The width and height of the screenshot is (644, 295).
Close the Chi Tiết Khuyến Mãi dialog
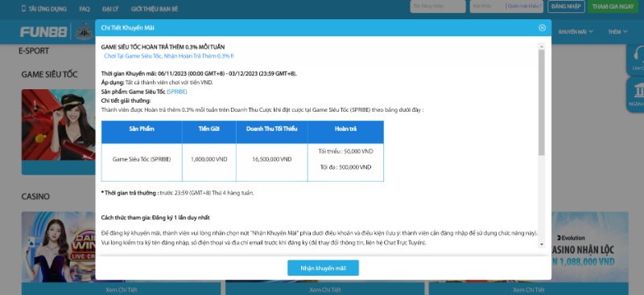click(542, 27)
